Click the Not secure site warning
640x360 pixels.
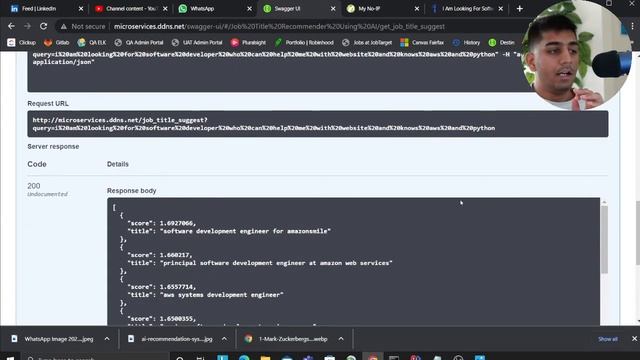pos(82,27)
